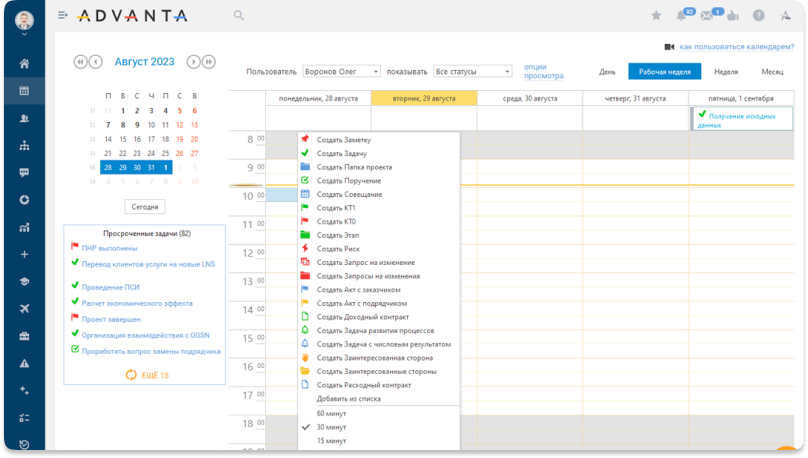The height and width of the screenshot is (458, 808).
Task: Open the как пользоваться календарем link
Action: tap(737, 47)
